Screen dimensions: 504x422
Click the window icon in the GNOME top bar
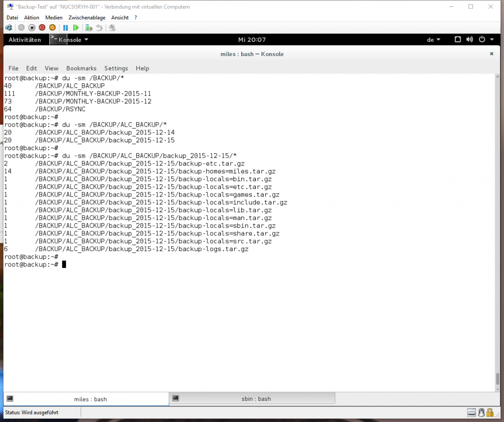tap(458, 39)
